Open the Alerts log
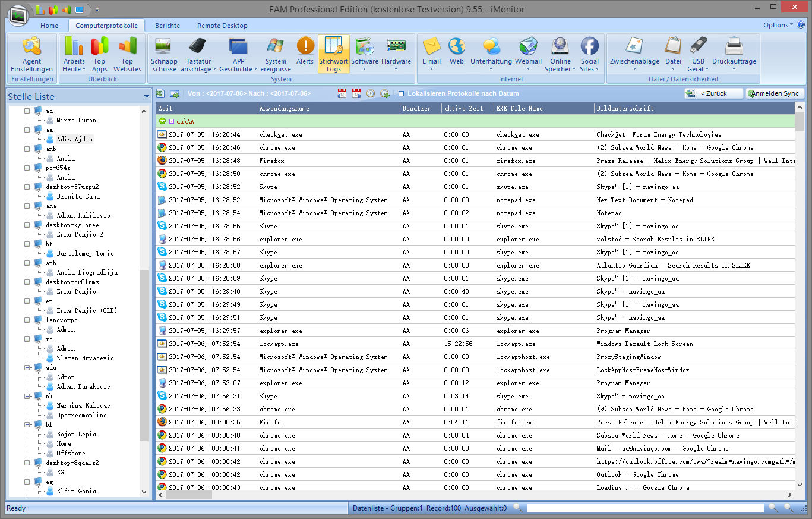Screen dimensions: 812x519 click(305, 52)
